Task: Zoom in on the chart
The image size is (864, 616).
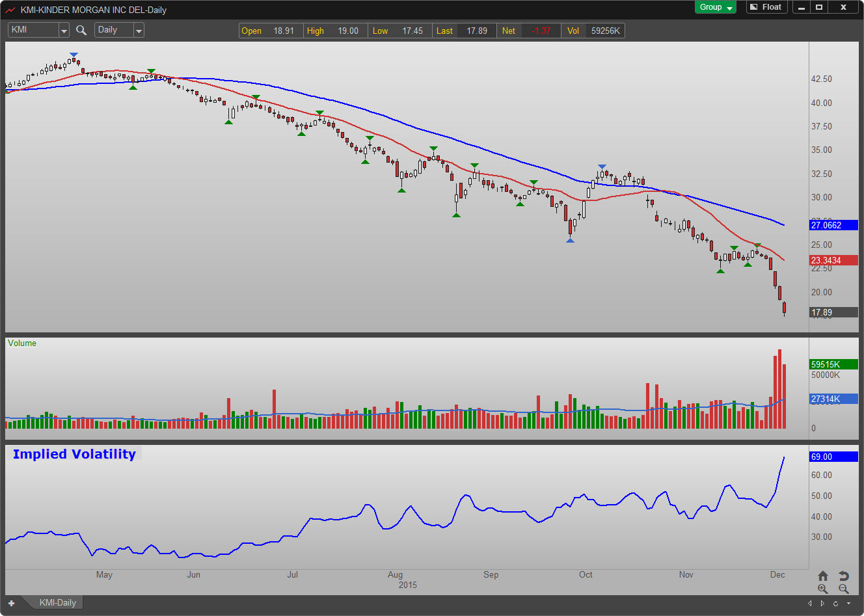Action: (823, 589)
